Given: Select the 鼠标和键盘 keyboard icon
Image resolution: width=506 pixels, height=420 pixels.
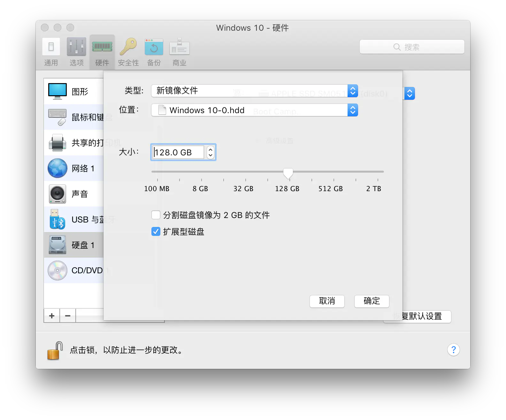Looking at the screenshot, I should click(57, 117).
